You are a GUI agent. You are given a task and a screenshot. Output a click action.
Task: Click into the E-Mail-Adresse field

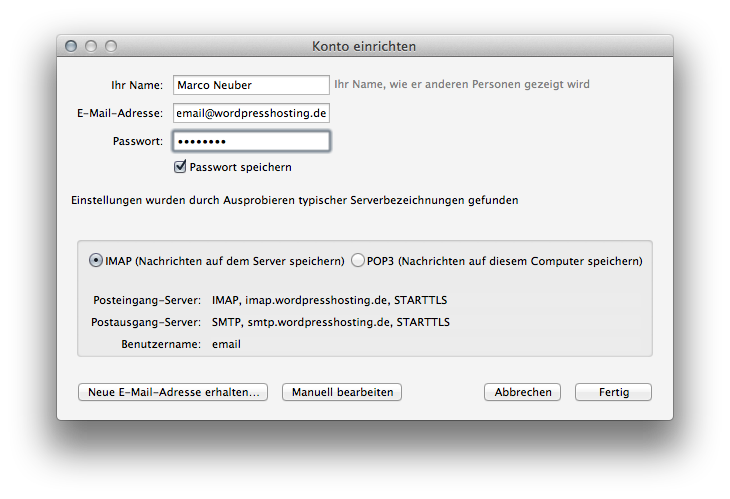click(251, 113)
